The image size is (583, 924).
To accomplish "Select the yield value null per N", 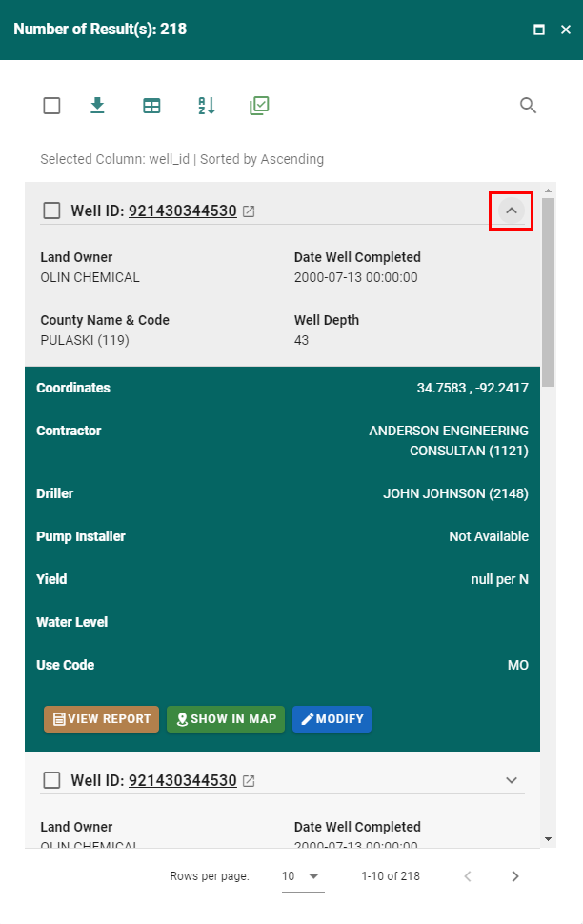I will point(500,580).
